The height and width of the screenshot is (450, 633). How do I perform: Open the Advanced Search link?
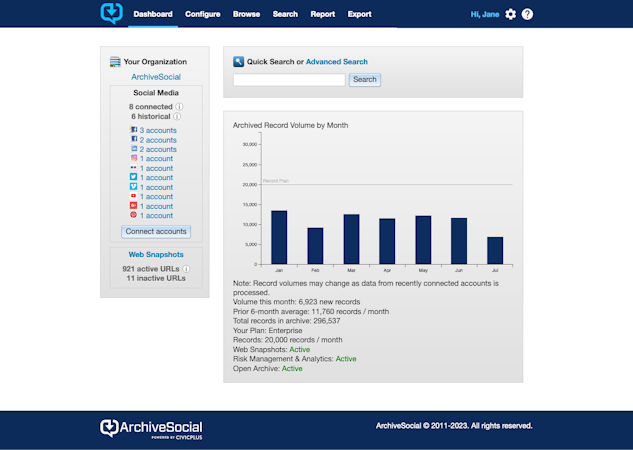(x=337, y=62)
